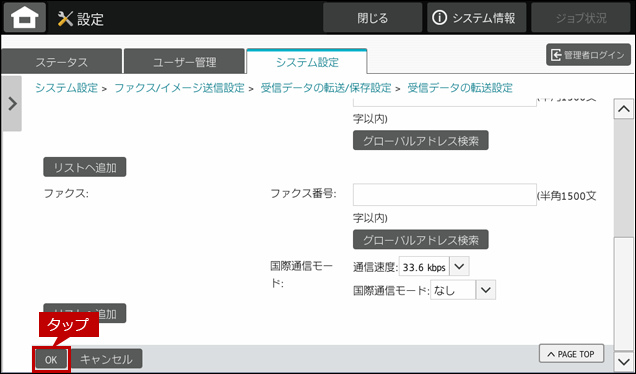Follow the システム設定 breadcrumb link

click(67, 88)
